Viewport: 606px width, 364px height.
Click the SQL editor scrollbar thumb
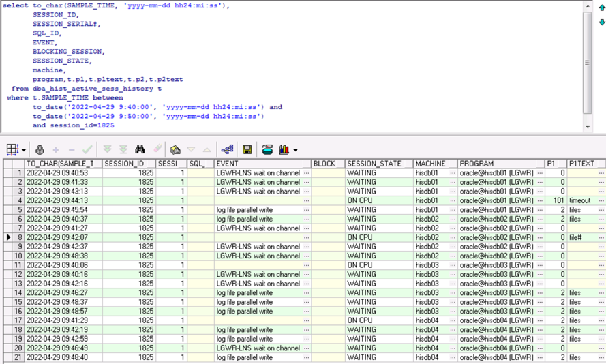[x=588, y=61]
